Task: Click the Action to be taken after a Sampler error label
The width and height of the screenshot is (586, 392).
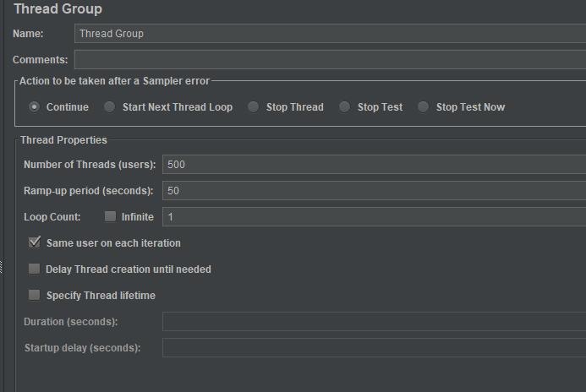Action: [114, 81]
